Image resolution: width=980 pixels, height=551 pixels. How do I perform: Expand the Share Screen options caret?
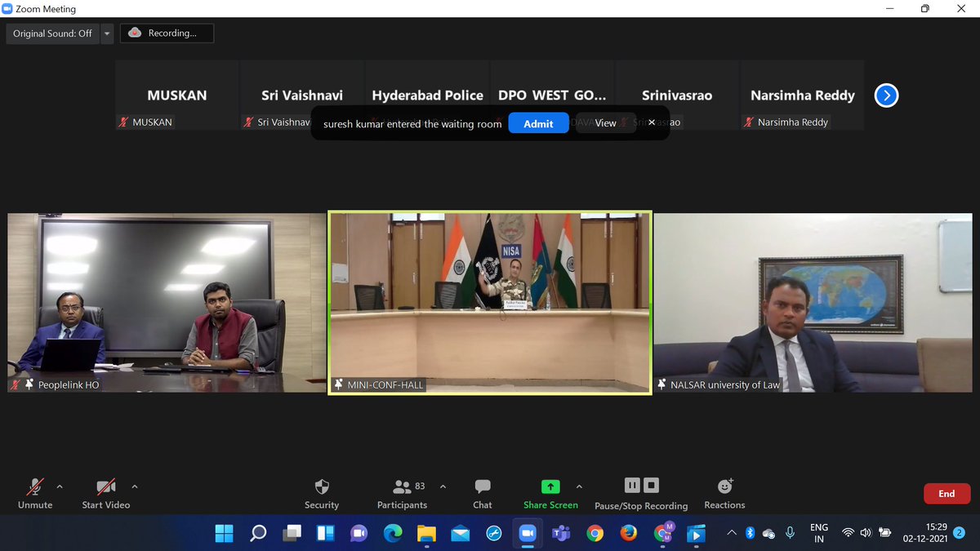coord(579,487)
